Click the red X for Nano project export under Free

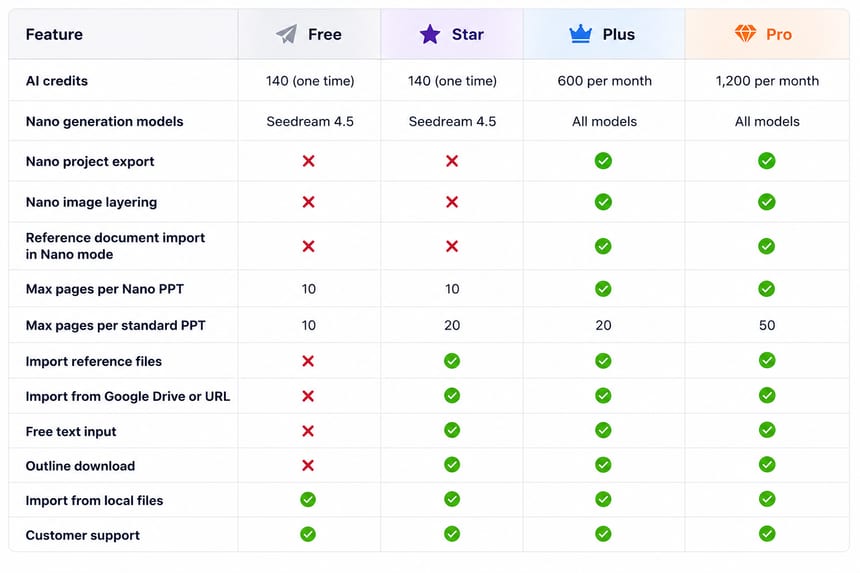(x=309, y=161)
